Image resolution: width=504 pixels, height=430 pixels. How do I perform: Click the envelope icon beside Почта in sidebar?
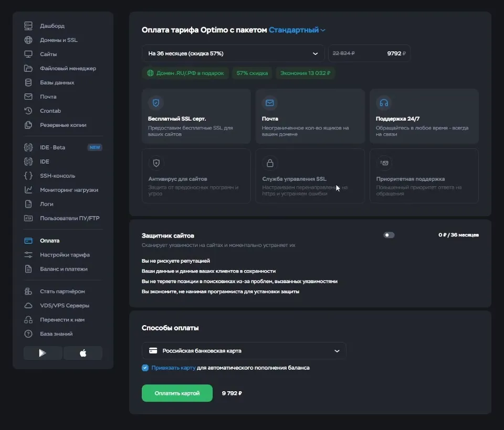28,96
